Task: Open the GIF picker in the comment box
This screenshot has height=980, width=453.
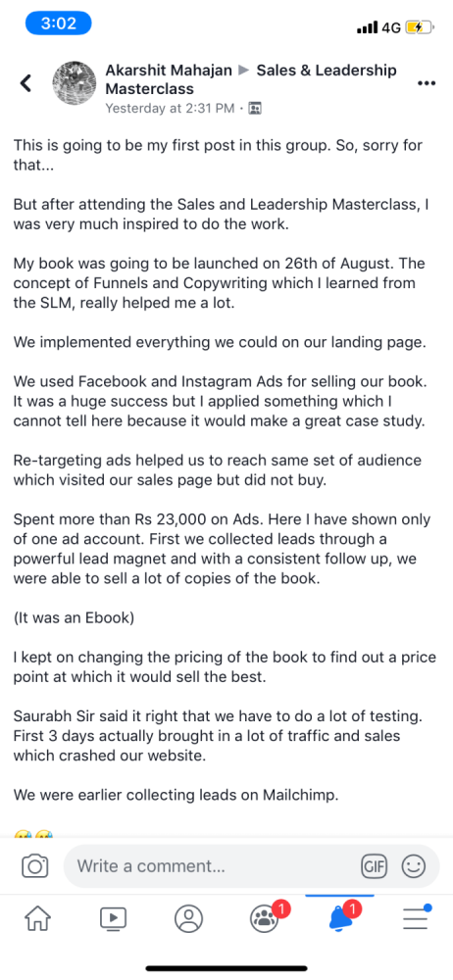Action: pyautogui.click(x=375, y=866)
